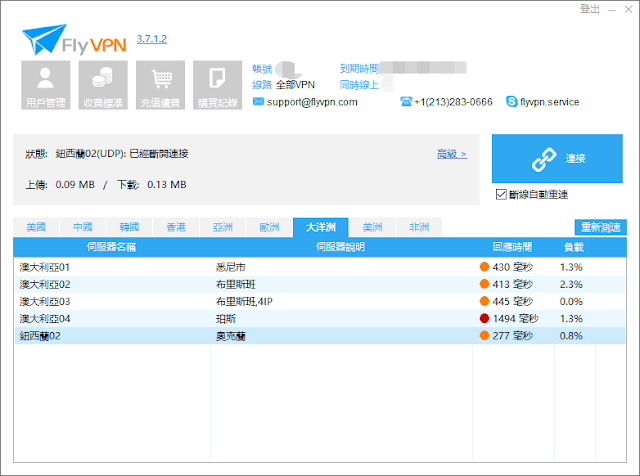Click the 重新測速 retest speed button

click(600, 227)
